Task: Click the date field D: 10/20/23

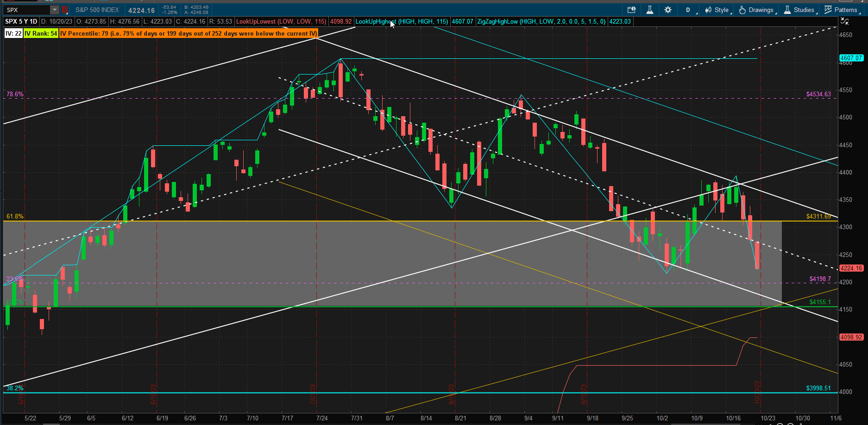Action: point(57,21)
